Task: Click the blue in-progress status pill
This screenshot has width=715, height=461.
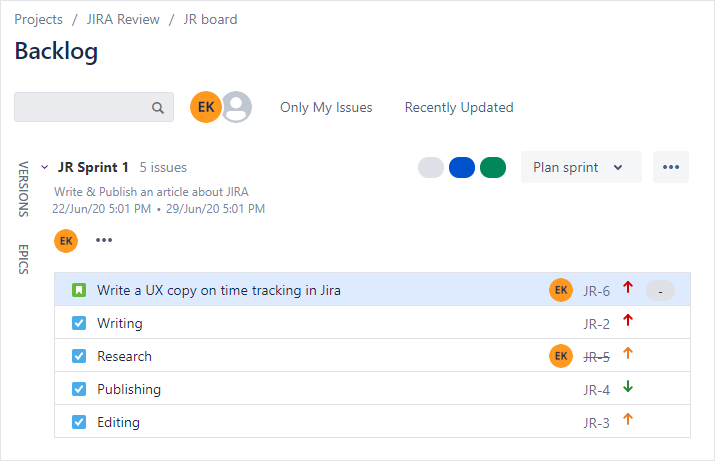Action: pyautogui.click(x=462, y=167)
